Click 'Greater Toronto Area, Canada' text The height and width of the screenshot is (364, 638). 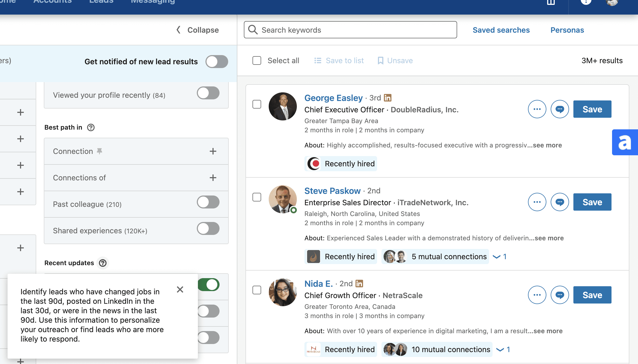coord(350,307)
